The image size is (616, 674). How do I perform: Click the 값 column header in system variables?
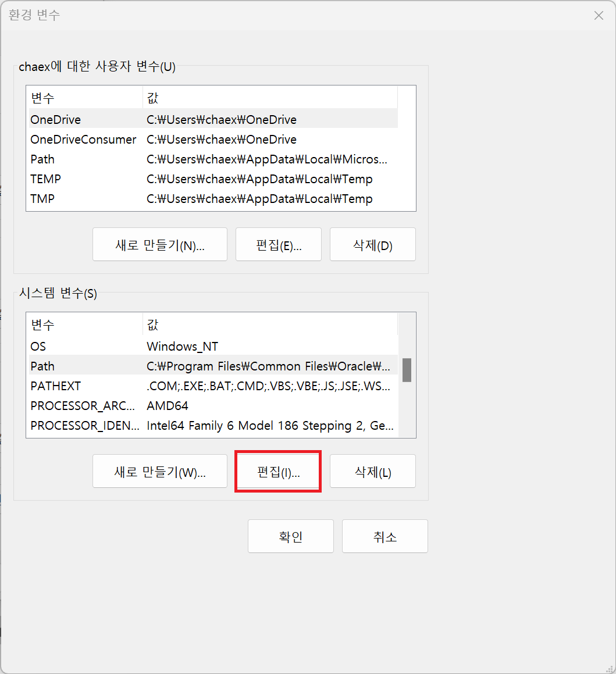(x=270, y=324)
